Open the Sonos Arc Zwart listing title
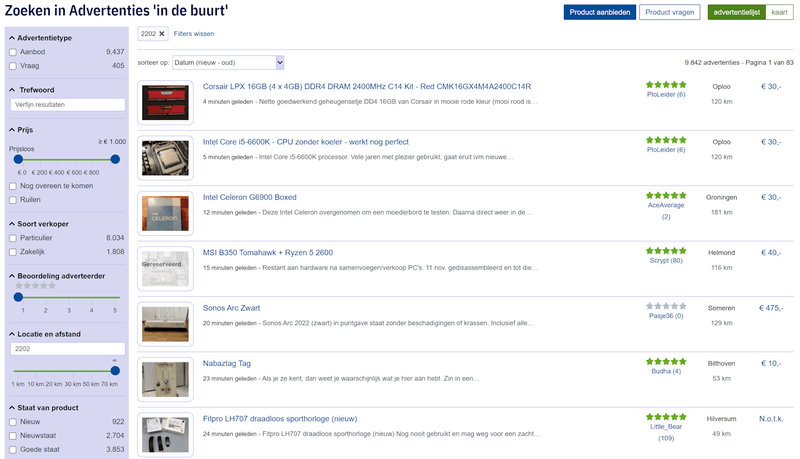The height and width of the screenshot is (459, 800). tap(232, 308)
